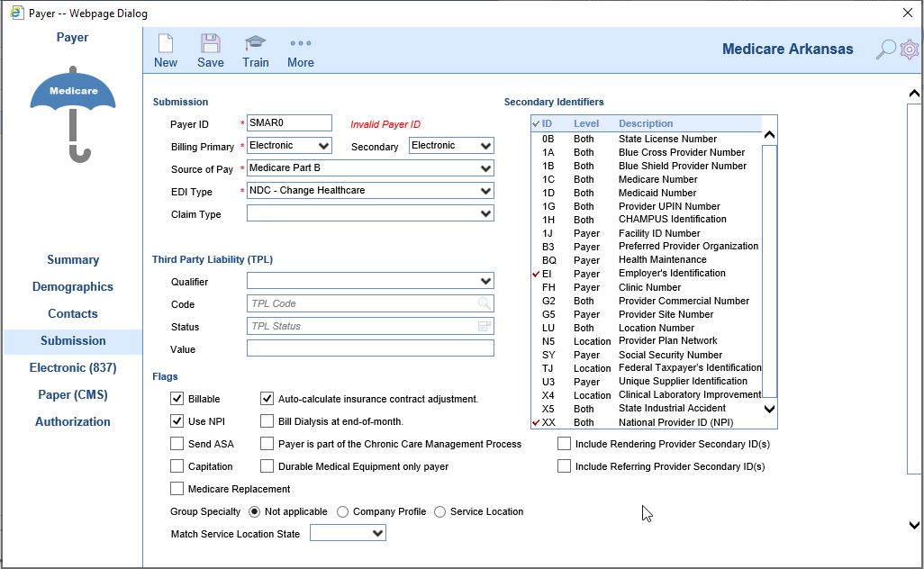Click the TPL Status list icon
The image size is (924, 569).
[485, 327]
